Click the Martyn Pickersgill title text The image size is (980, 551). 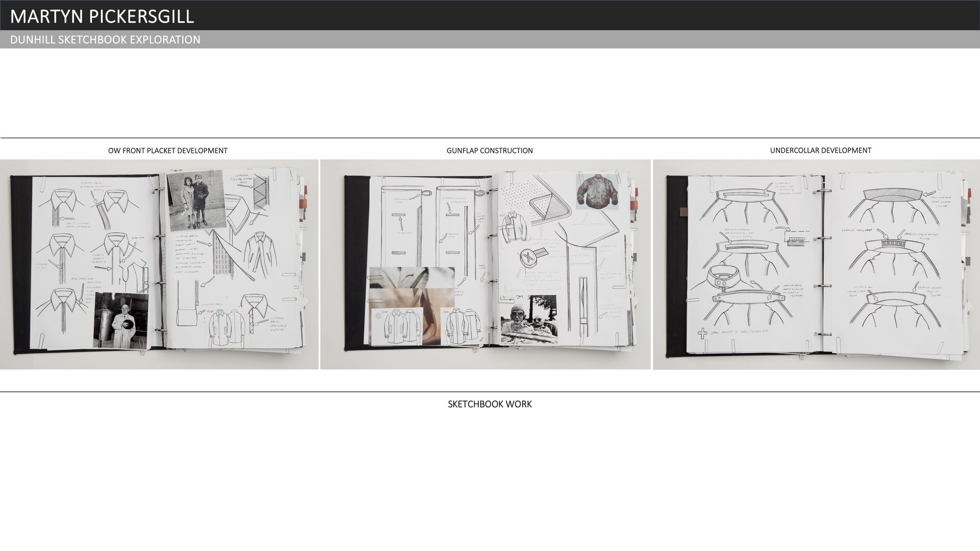(102, 16)
